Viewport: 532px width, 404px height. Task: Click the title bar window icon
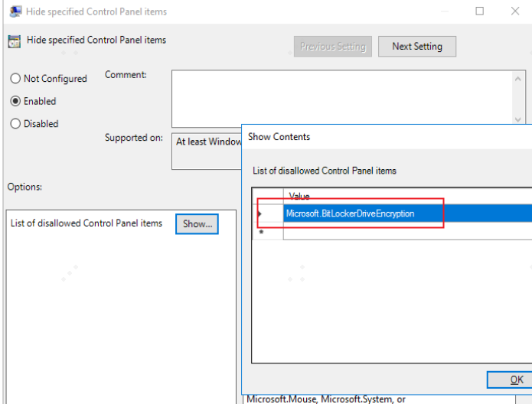pyautogui.click(x=15, y=11)
